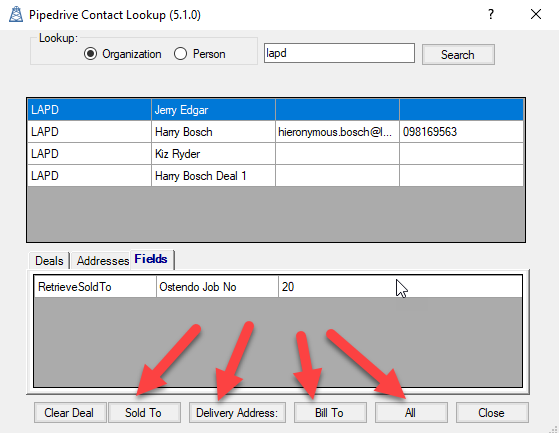
Task: Click the Sold To button
Action: click(x=144, y=413)
